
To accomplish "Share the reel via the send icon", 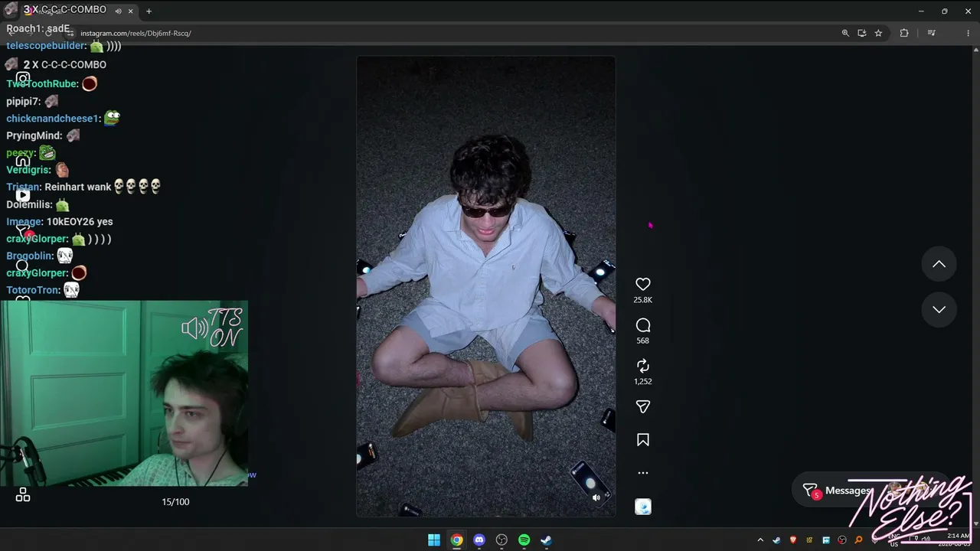I will [643, 407].
